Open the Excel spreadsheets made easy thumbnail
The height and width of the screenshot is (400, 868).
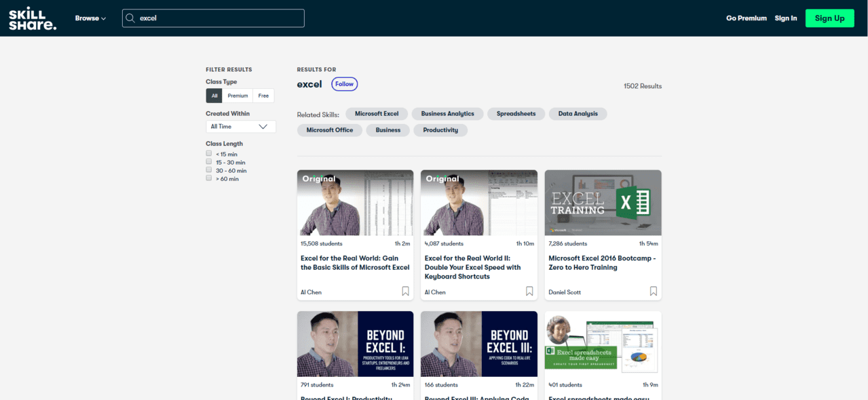click(603, 344)
